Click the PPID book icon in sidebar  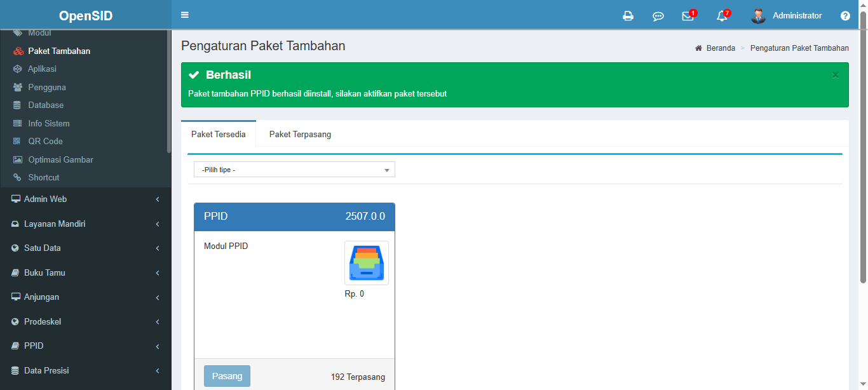[16, 346]
